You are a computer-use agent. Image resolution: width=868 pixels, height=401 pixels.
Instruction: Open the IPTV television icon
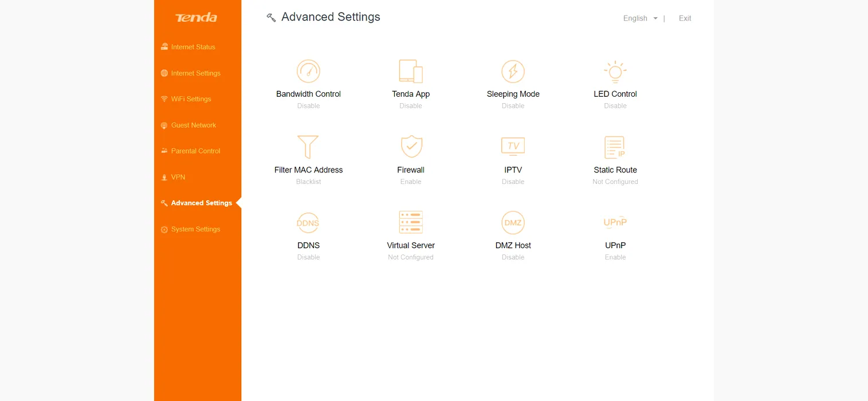point(513,147)
